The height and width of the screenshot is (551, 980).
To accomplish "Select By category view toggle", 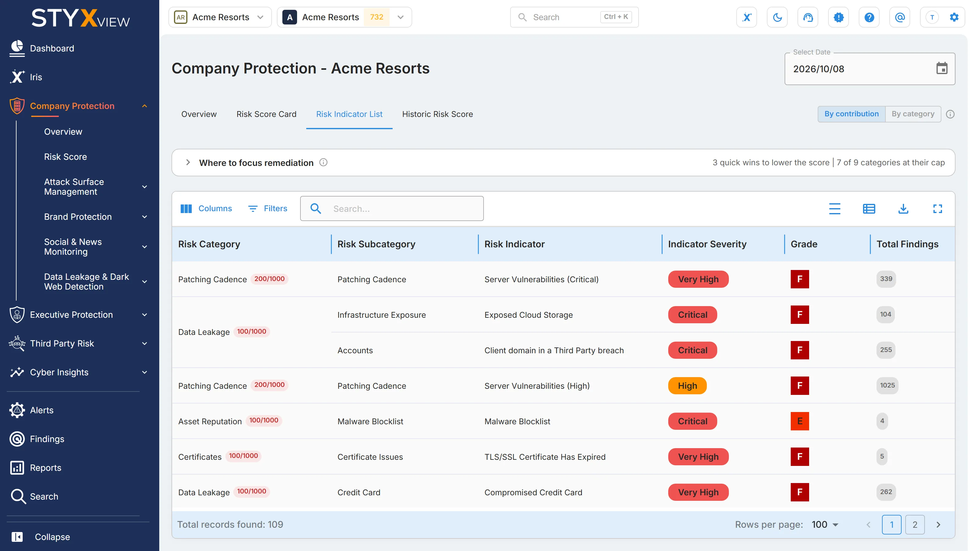I will 913,114.
